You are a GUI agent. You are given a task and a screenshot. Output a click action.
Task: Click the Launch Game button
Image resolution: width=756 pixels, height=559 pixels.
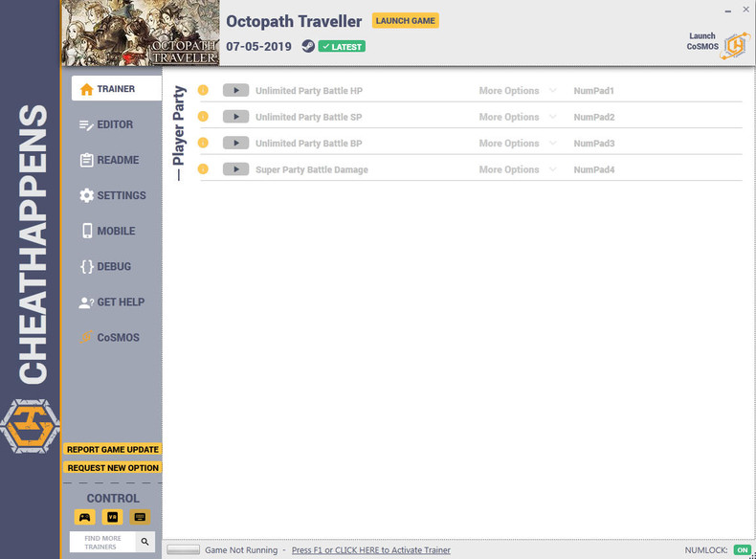(406, 21)
